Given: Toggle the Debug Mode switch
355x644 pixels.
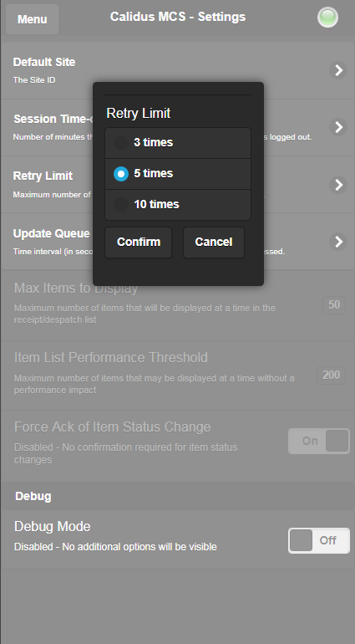Looking at the screenshot, I should [x=319, y=540].
